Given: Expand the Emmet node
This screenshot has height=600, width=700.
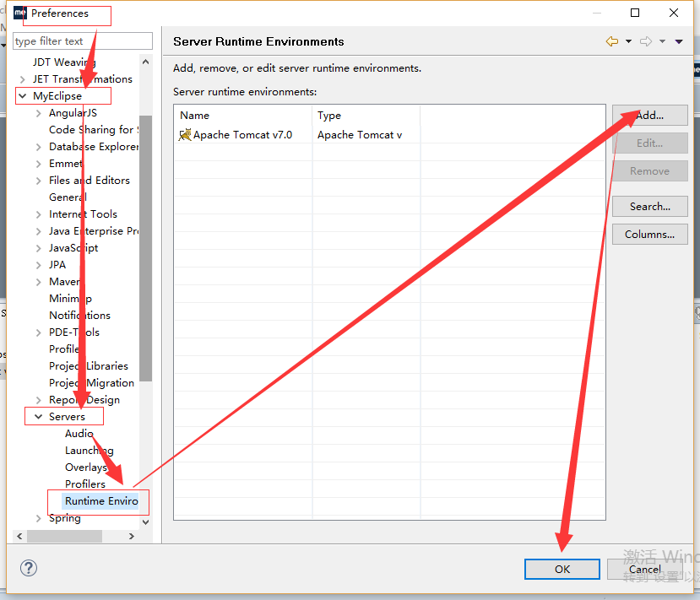Looking at the screenshot, I should (38, 165).
